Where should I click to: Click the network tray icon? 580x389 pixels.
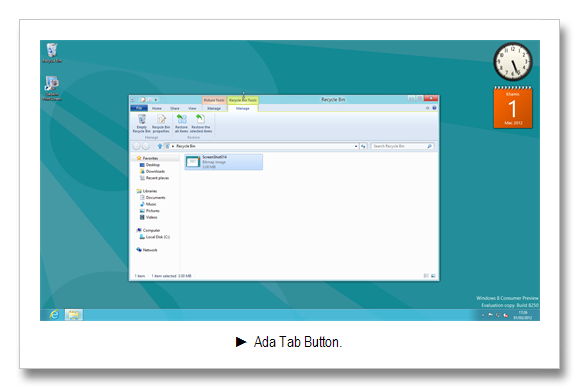coord(498,315)
